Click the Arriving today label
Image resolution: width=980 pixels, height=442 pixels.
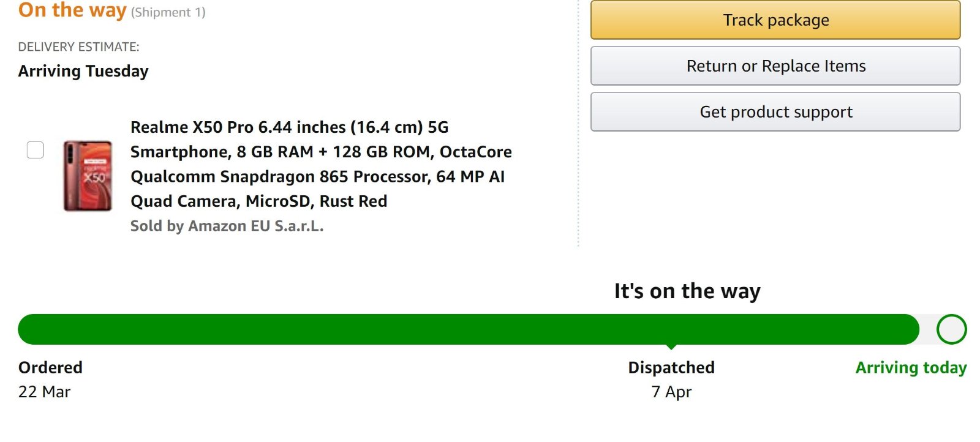(x=911, y=367)
